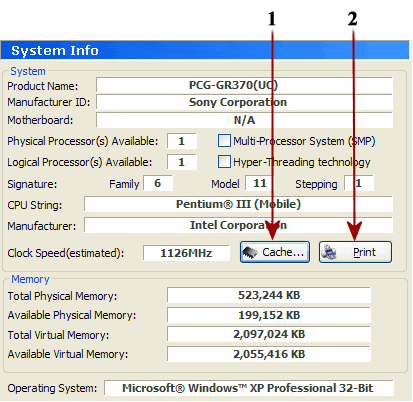
Task: Click the 'Logical Processor(s) Available:' label
Action: point(80,162)
